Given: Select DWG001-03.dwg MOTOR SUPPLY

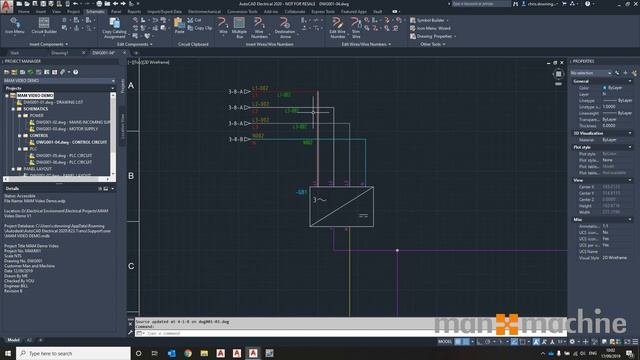Looking at the screenshot, I should coord(67,129).
